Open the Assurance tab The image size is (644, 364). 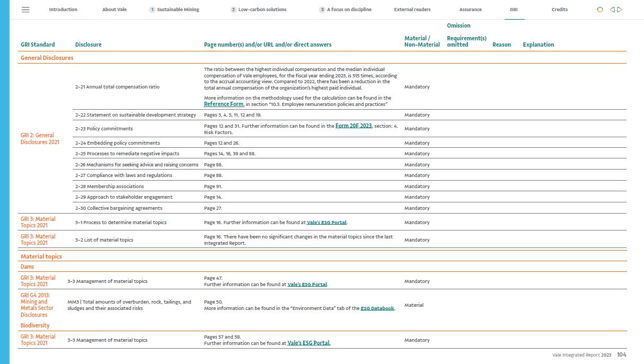(470, 10)
